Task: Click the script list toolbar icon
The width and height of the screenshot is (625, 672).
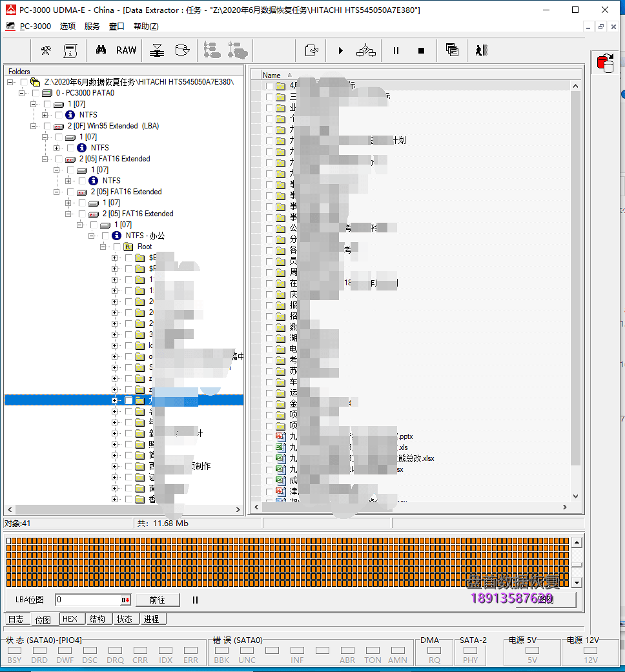Action: pyautogui.click(x=70, y=50)
